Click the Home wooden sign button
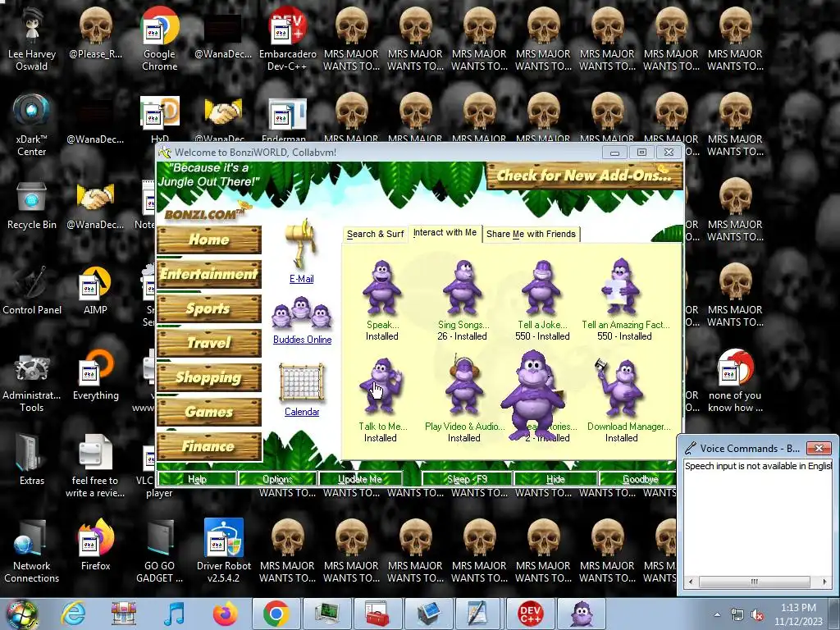Screen dimensions: 840x630 coord(209,240)
